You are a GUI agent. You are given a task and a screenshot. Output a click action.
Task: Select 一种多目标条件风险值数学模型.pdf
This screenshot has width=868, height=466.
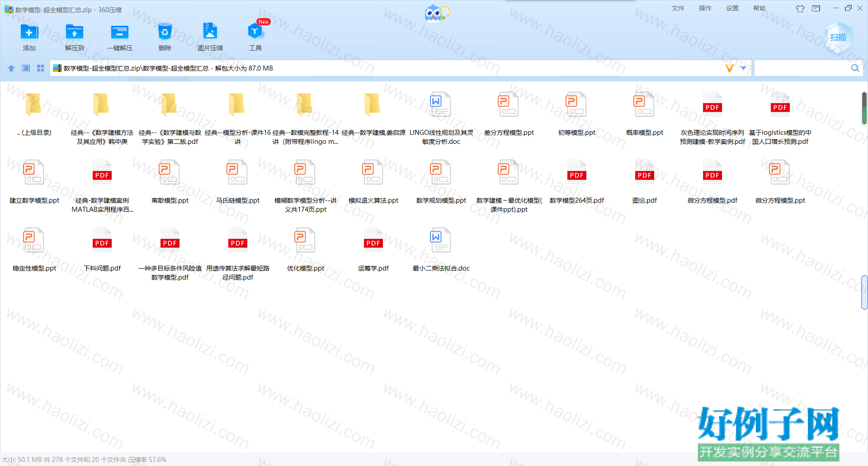click(170, 254)
